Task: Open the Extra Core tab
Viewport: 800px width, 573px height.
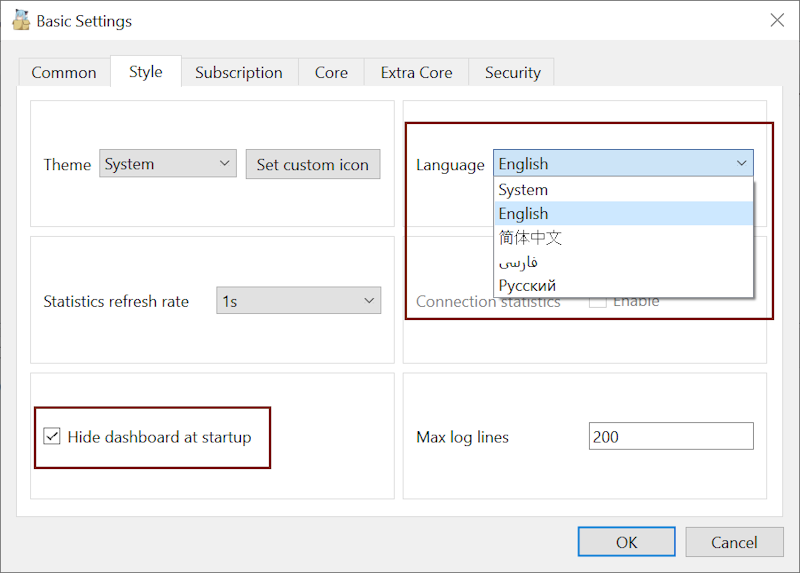Action: click(416, 72)
